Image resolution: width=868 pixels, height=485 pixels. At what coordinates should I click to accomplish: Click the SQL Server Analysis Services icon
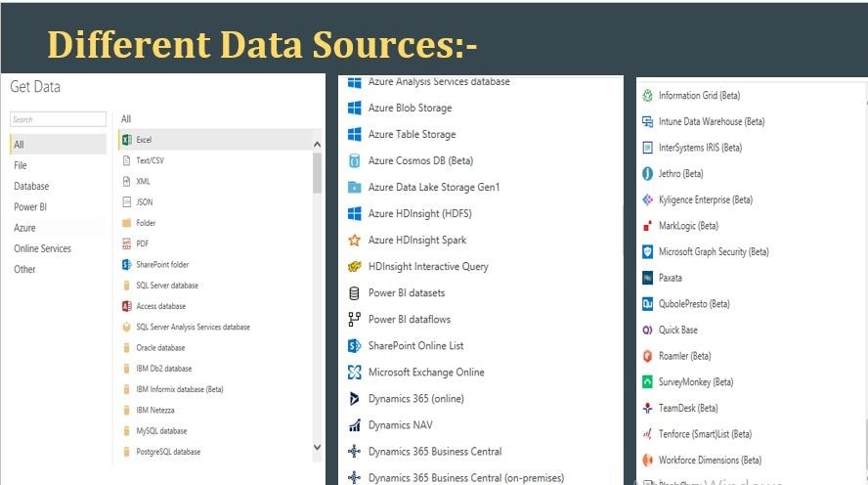click(x=127, y=328)
